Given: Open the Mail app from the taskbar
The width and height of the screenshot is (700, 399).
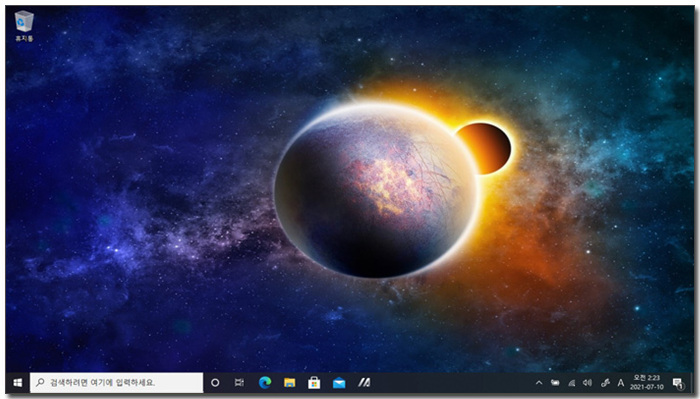Looking at the screenshot, I should [x=339, y=383].
